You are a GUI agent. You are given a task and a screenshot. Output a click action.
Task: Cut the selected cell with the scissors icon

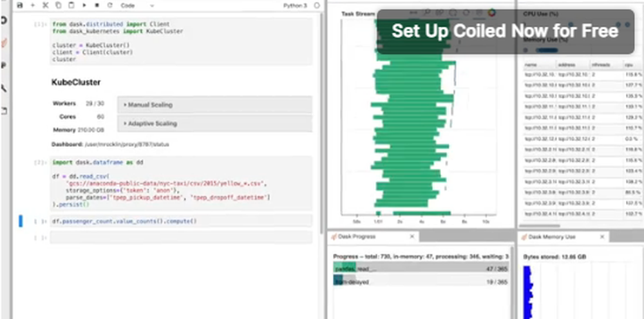(46, 5)
